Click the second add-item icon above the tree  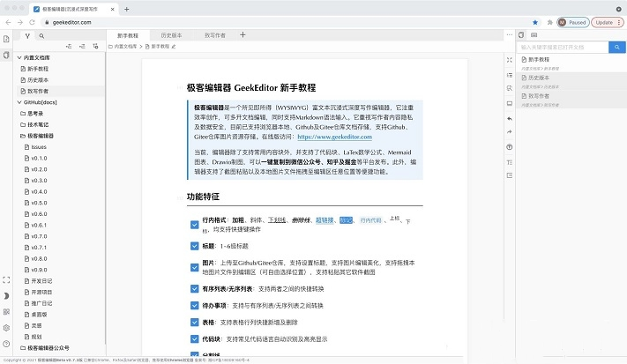(x=82, y=47)
